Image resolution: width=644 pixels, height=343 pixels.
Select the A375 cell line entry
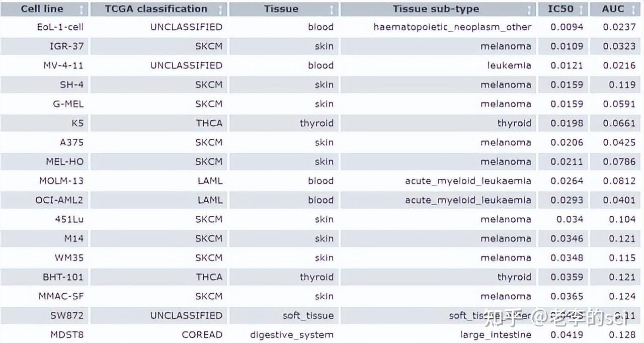[x=71, y=142]
